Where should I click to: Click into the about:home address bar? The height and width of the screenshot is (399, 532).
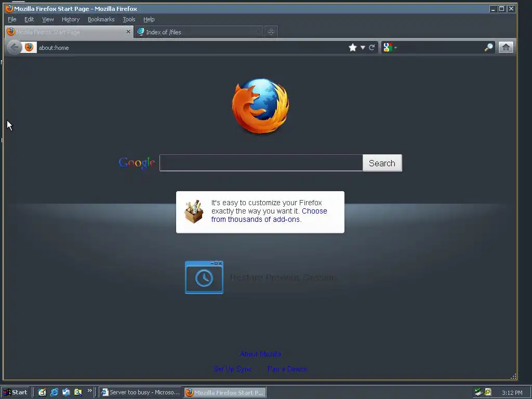[190, 47]
